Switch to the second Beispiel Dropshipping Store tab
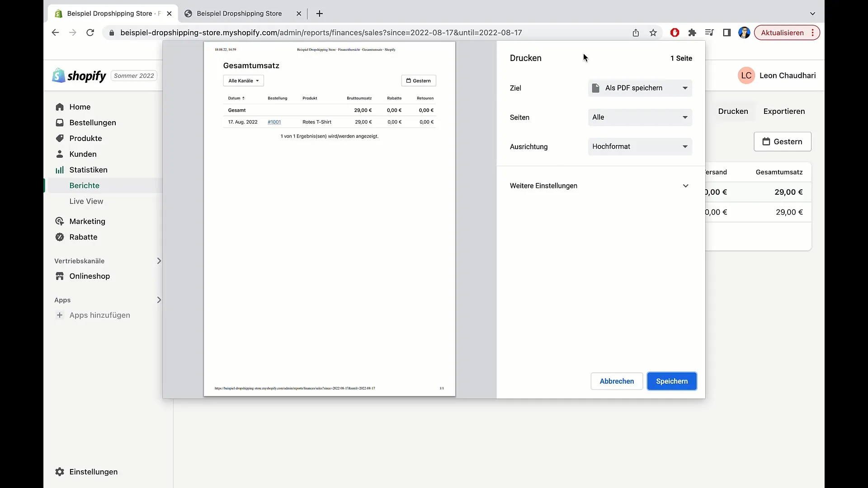The image size is (868, 488). [243, 14]
